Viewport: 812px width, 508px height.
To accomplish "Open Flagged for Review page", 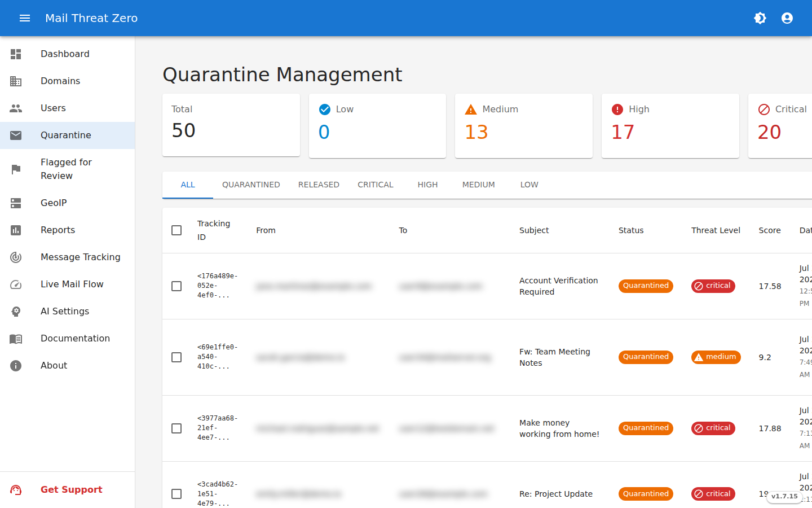I will click(x=68, y=169).
